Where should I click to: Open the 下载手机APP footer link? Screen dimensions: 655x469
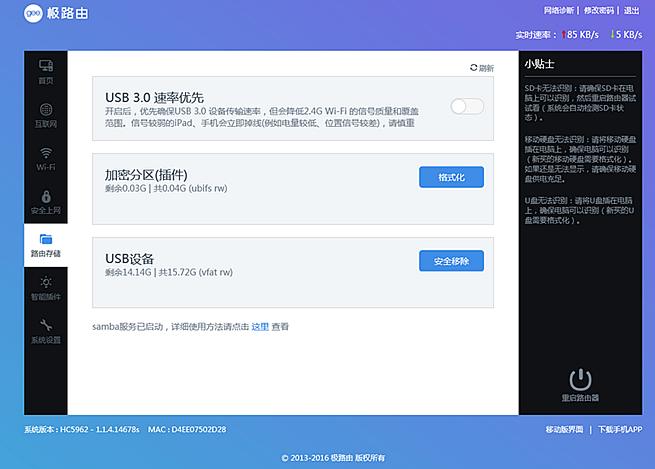[x=620, y=429]
